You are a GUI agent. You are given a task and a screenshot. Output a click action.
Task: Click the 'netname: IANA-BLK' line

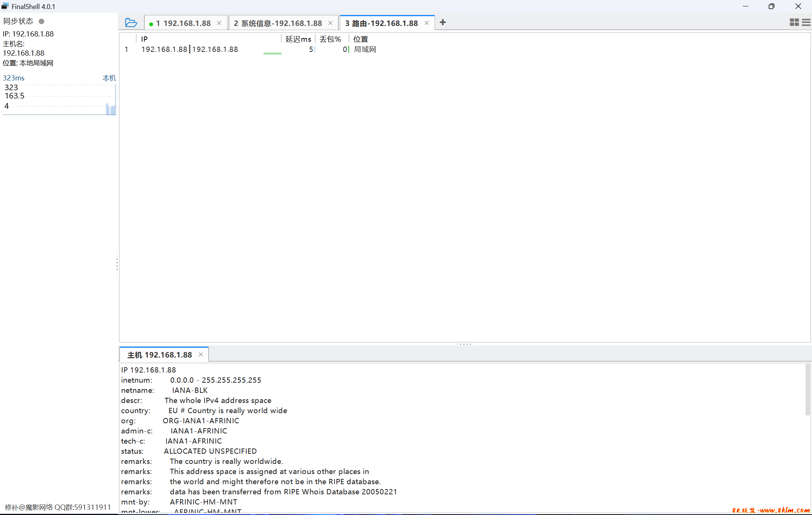[x=164, y=390]
